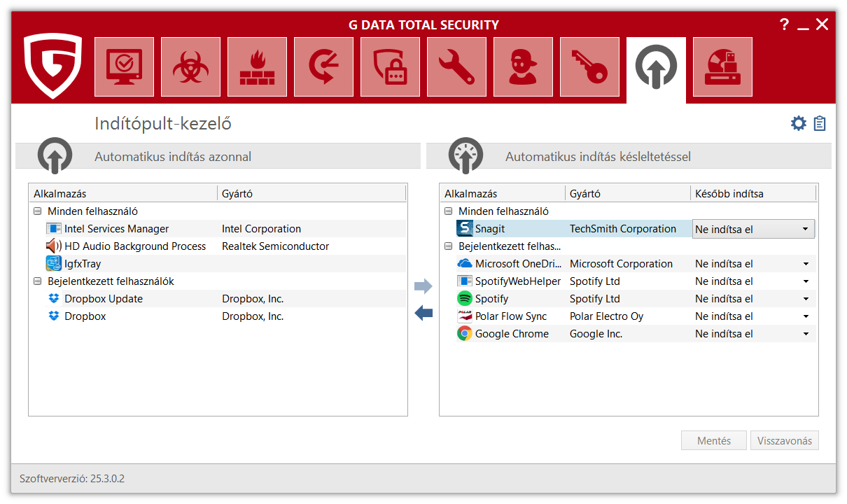Open the virus protection biohazard icon

pyautogui.click(x=190, y=66)
